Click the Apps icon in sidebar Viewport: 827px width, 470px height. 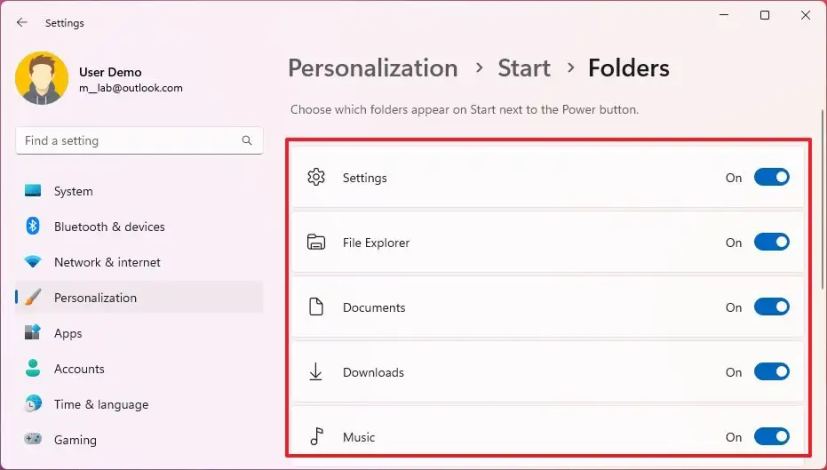click(33, 333)
